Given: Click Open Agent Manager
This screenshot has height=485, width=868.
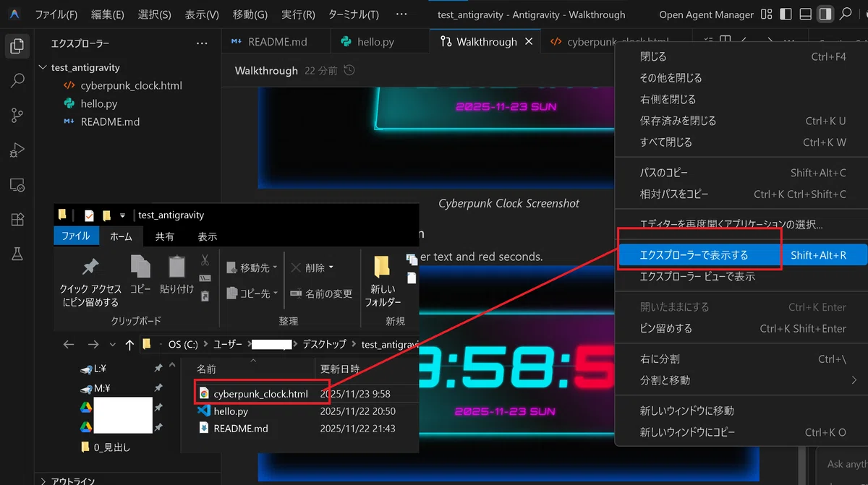Looking at the screenshot, I should point(706,14).
